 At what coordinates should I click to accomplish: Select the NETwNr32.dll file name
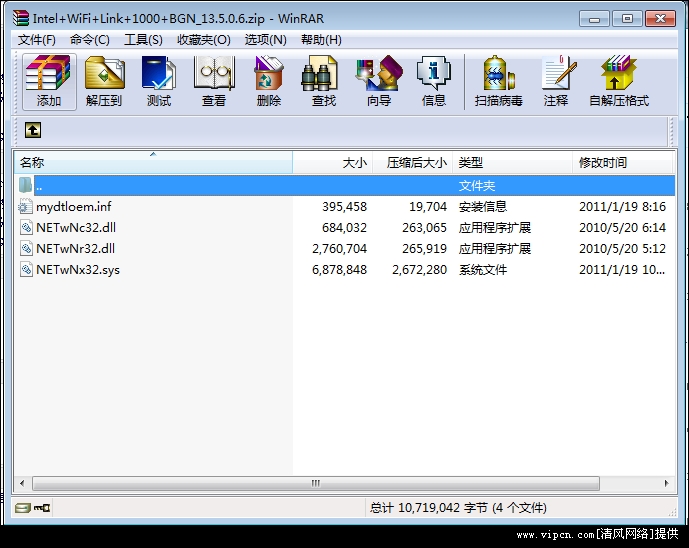76,249
